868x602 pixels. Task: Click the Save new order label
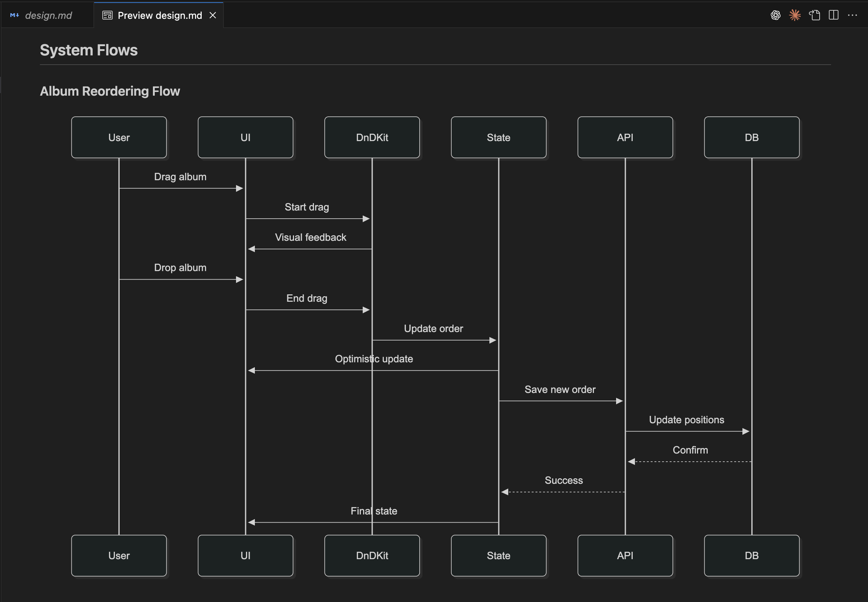pos(560,389)
